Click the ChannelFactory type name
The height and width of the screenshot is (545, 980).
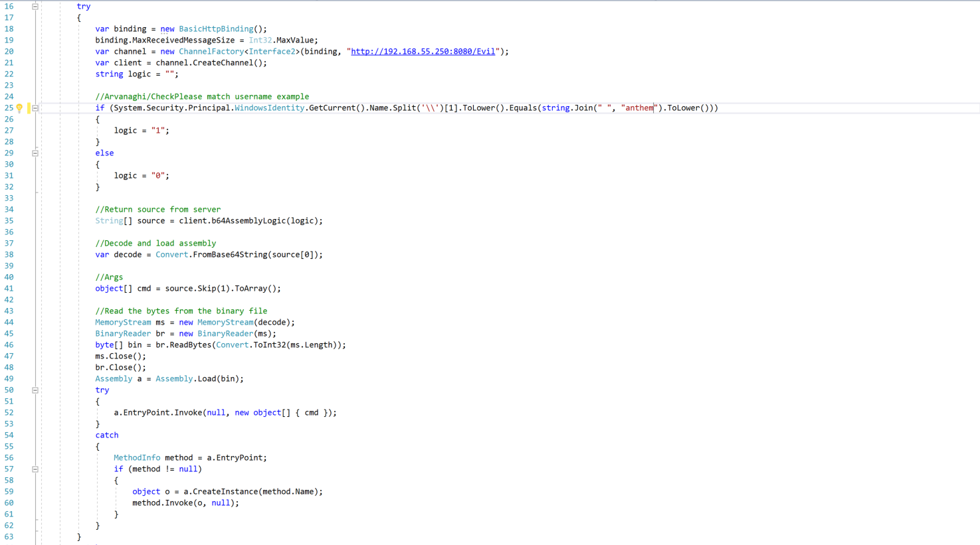211,52
